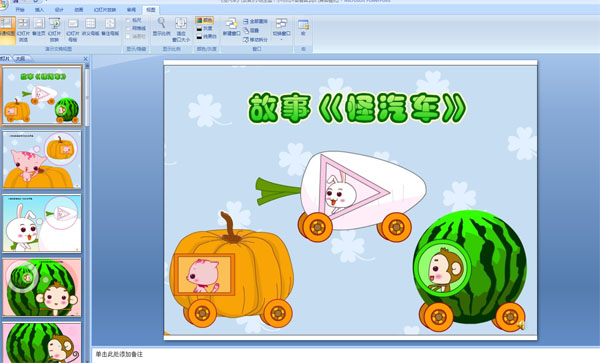Open Handout Master view (讲义母版)
This screenshot has width=600, height=363.
(x=91, y=27)
